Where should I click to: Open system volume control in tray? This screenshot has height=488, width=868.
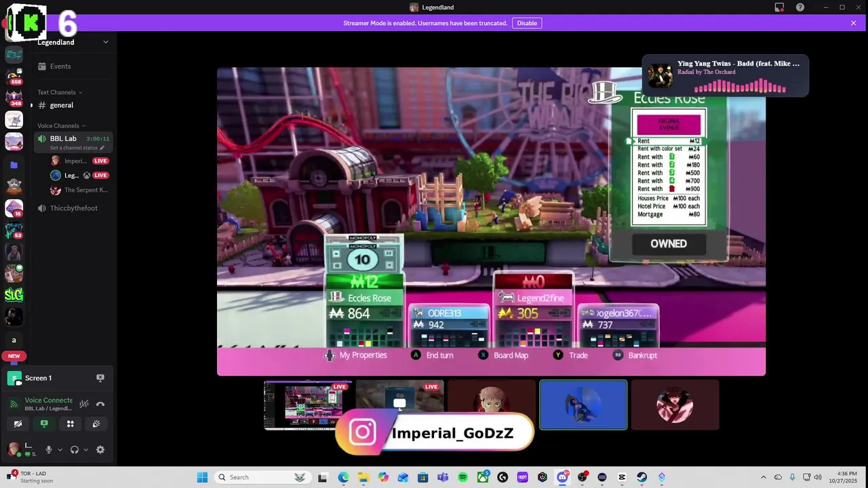coord(818,477)
